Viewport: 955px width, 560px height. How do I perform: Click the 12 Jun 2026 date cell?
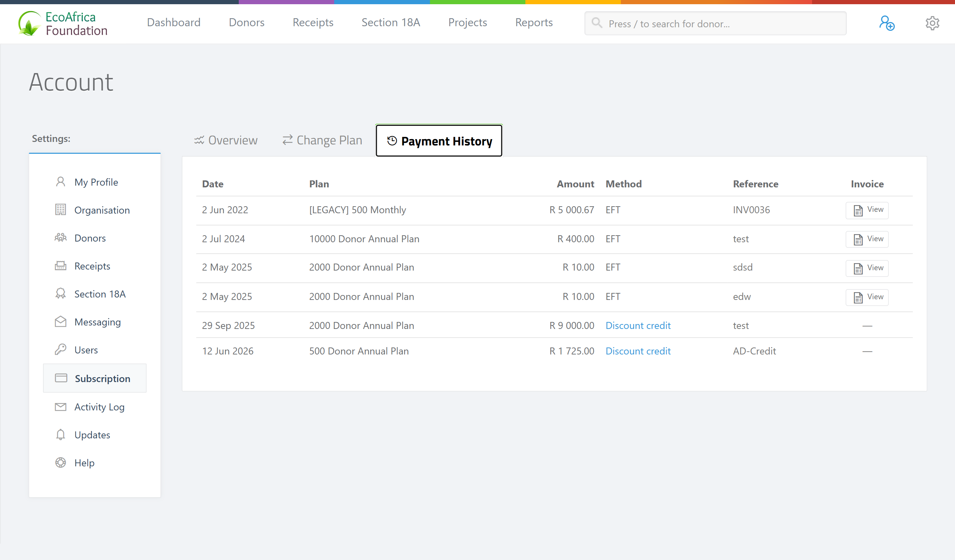click(x=228, y=351)
